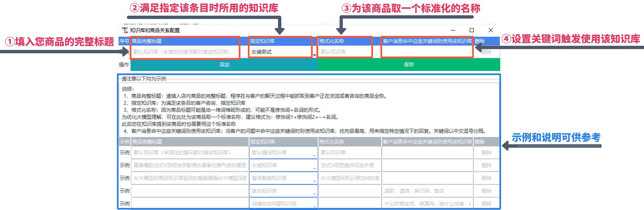Click the 请注意以下均为示例 group label

click(x=144, y=79)
